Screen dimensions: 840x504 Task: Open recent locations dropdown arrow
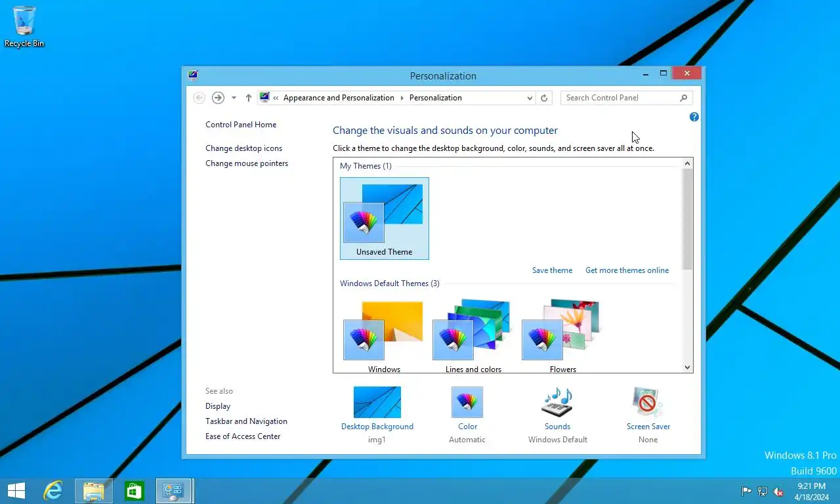(x=234, y=98)
